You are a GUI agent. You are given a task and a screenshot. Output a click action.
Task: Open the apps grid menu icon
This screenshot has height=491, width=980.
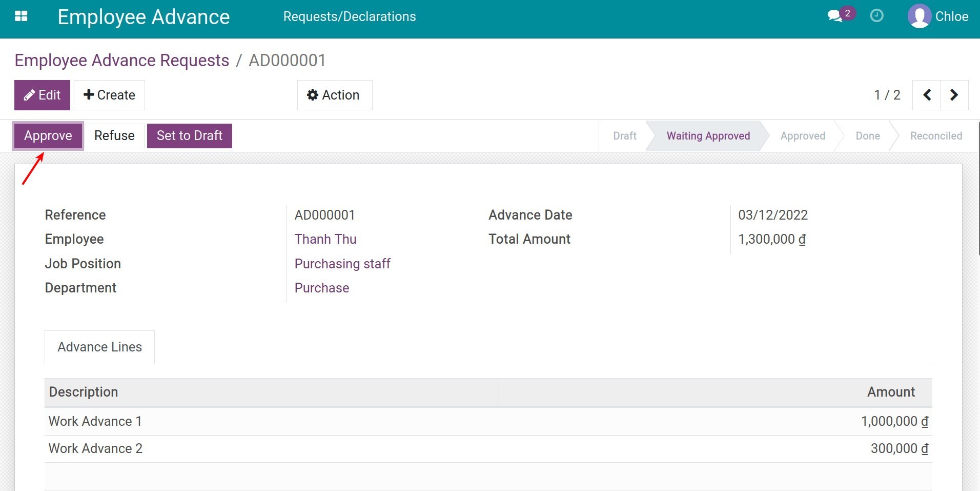pos(21,16)
